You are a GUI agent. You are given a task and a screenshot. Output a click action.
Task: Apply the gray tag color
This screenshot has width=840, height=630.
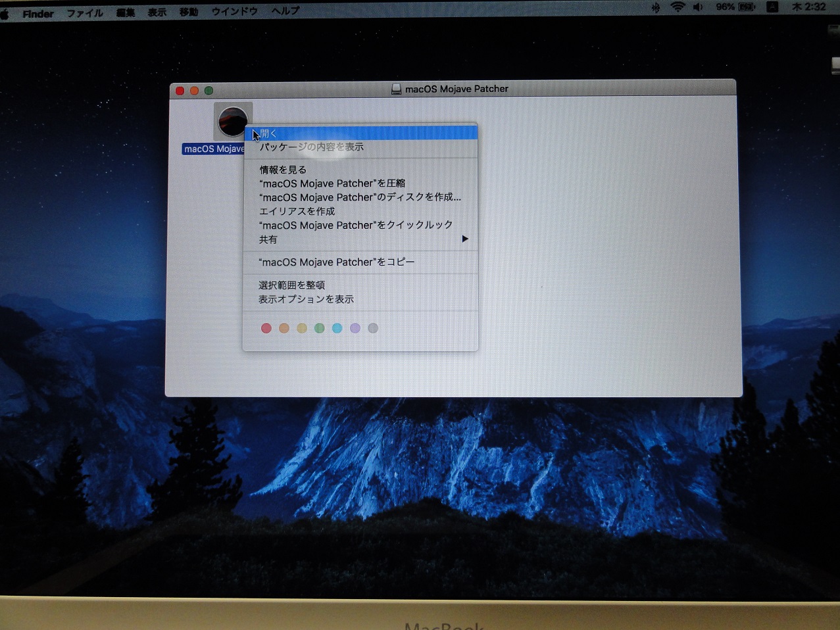coord(373,328)
